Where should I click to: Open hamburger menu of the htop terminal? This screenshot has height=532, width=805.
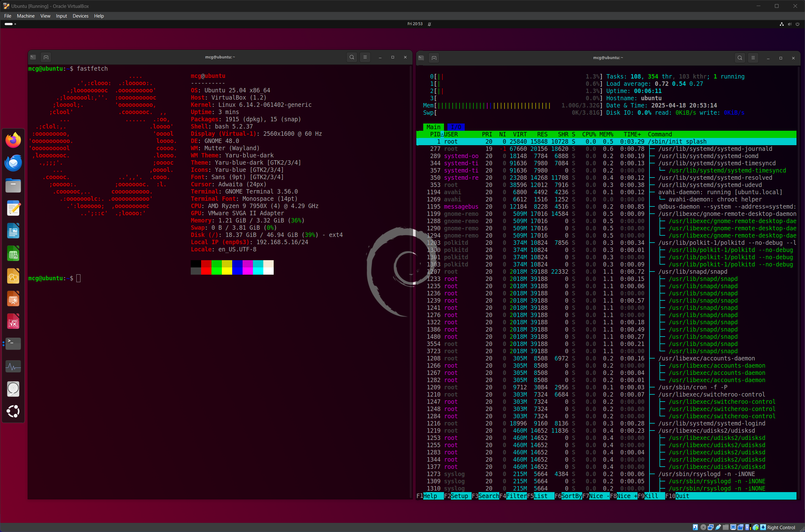click(753, 58)
